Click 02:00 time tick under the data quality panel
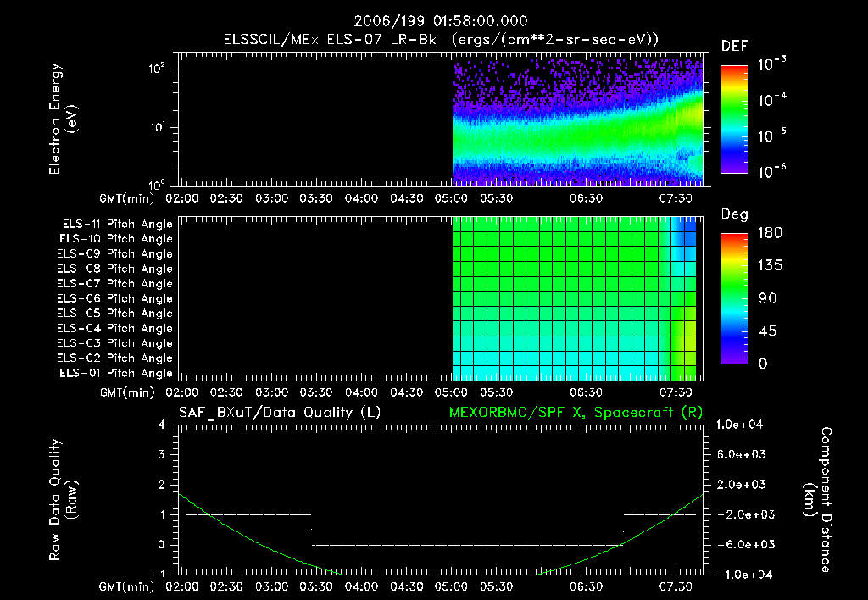The height and width of the screenshot is (600, 868). point(182,586)
